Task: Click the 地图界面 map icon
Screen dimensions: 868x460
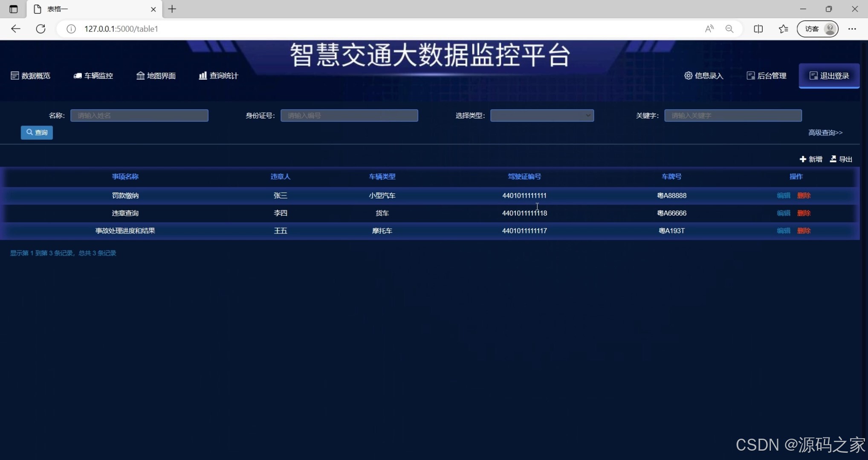Action: [x=140, y=76]
